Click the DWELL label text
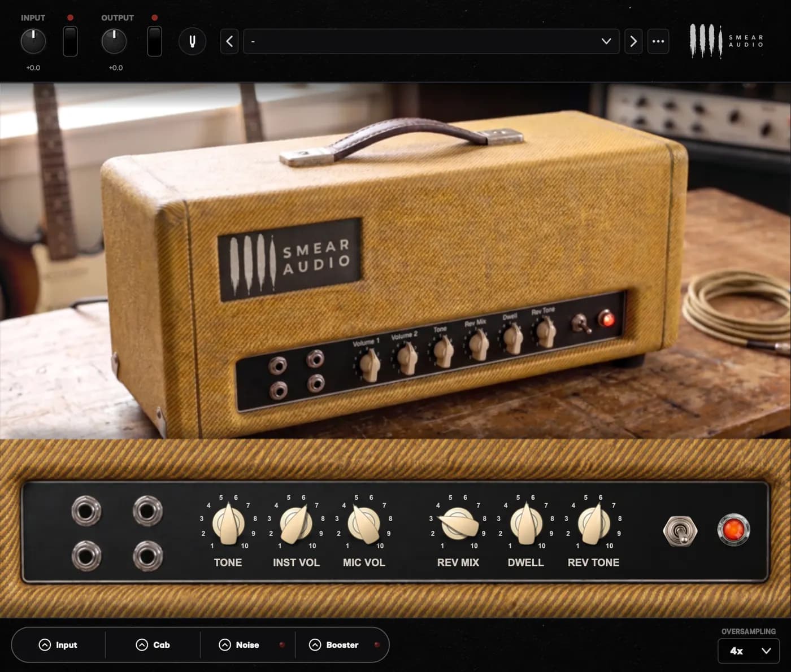The height and width of the screenshot is (672, 791). [x=526, y=562]
